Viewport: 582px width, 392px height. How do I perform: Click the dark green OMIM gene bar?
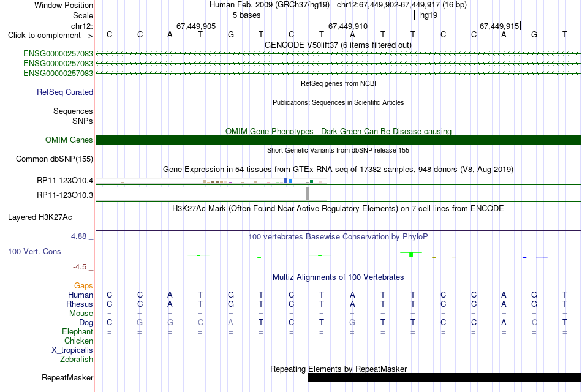(339, 140)
